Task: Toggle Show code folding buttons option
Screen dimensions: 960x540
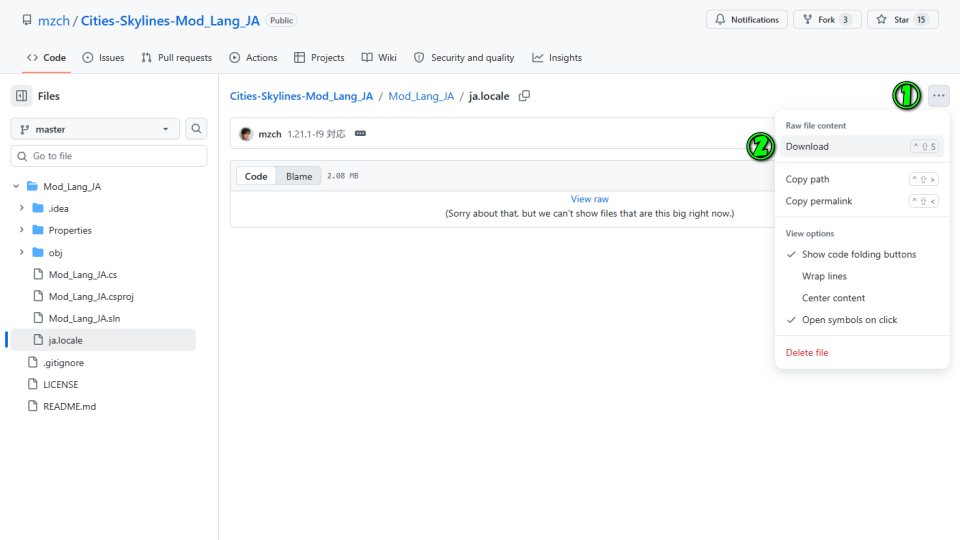Action: 862,254
